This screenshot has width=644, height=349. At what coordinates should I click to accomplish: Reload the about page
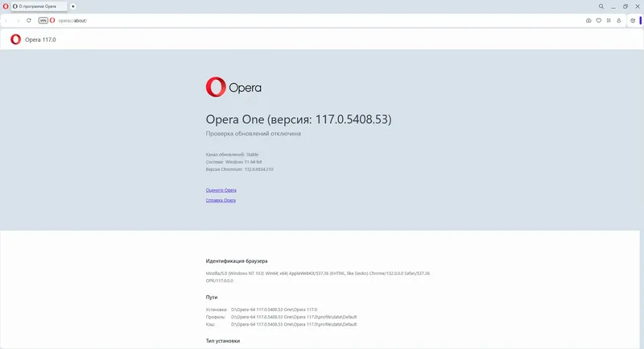point(29,21)
